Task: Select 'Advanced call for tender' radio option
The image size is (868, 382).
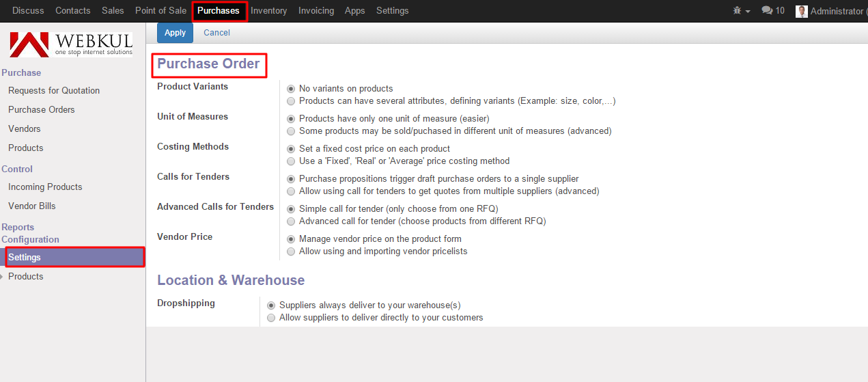Action: tap(292, 221)
